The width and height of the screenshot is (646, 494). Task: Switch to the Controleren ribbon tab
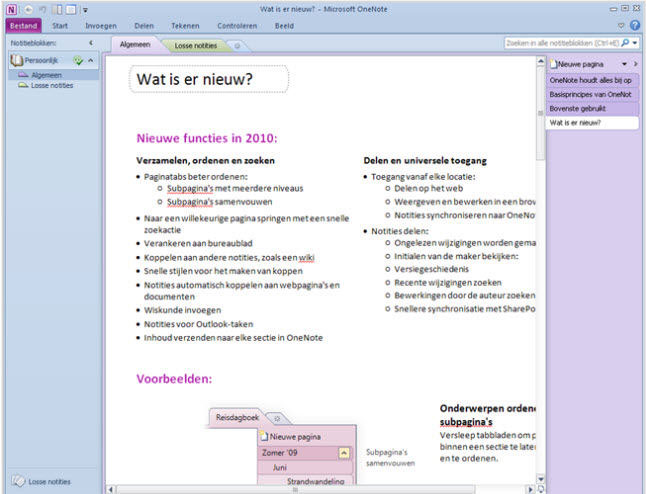(x=237, y=26)
